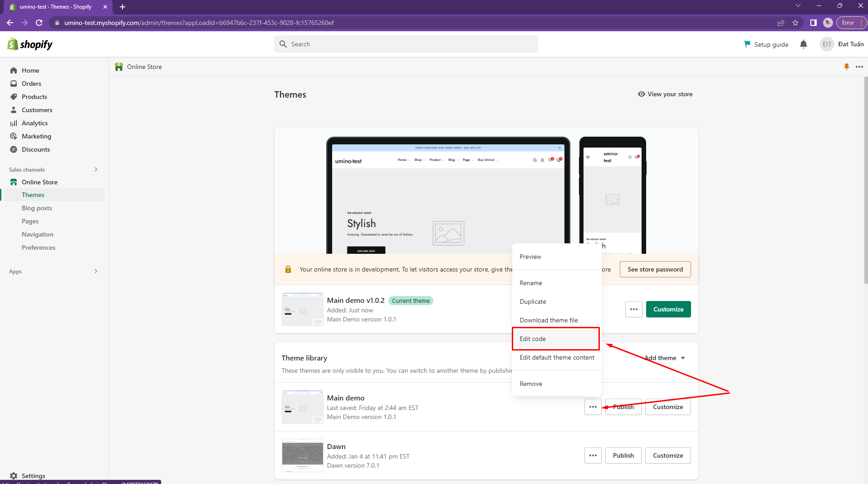Reload the page in the browser

(39, 23)
